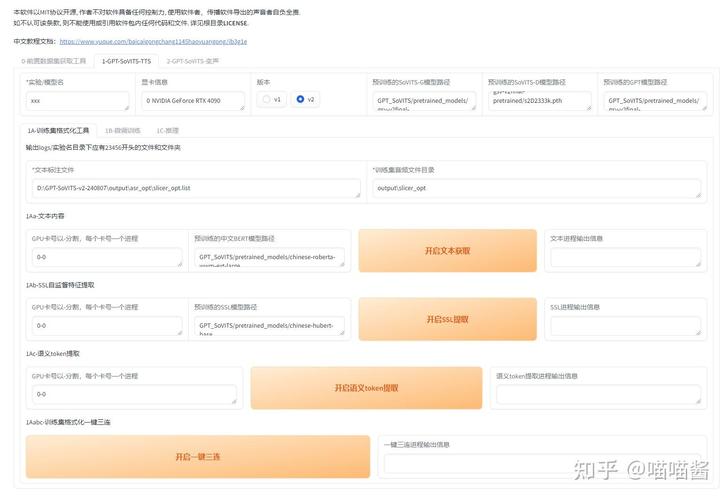Click the GPU卡号 field under 1Ac-语义token提取

(x=135, y=395)
